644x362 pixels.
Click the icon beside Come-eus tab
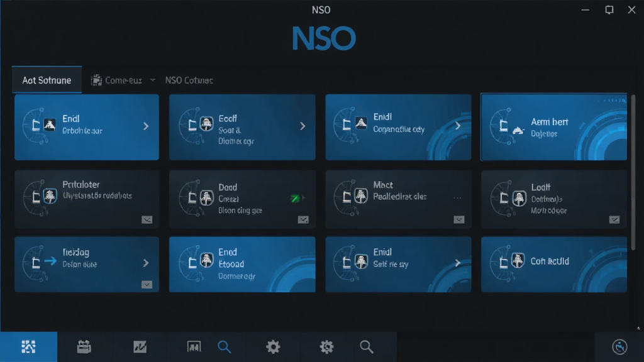[x=96, y=80]
